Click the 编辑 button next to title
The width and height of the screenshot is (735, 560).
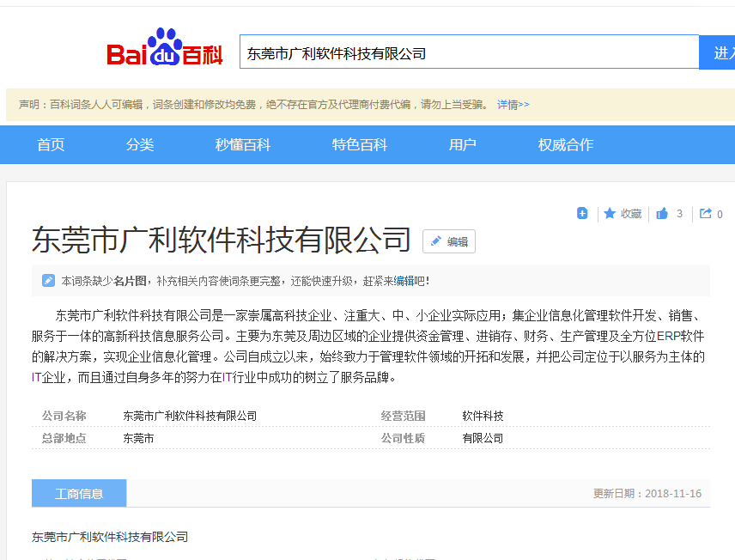tap(449, 241)
